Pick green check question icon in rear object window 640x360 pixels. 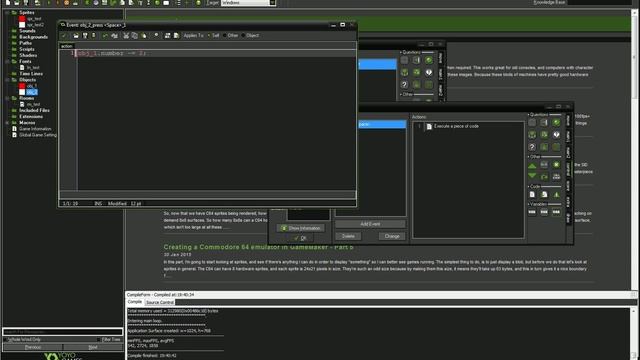[x=429, y=60]
